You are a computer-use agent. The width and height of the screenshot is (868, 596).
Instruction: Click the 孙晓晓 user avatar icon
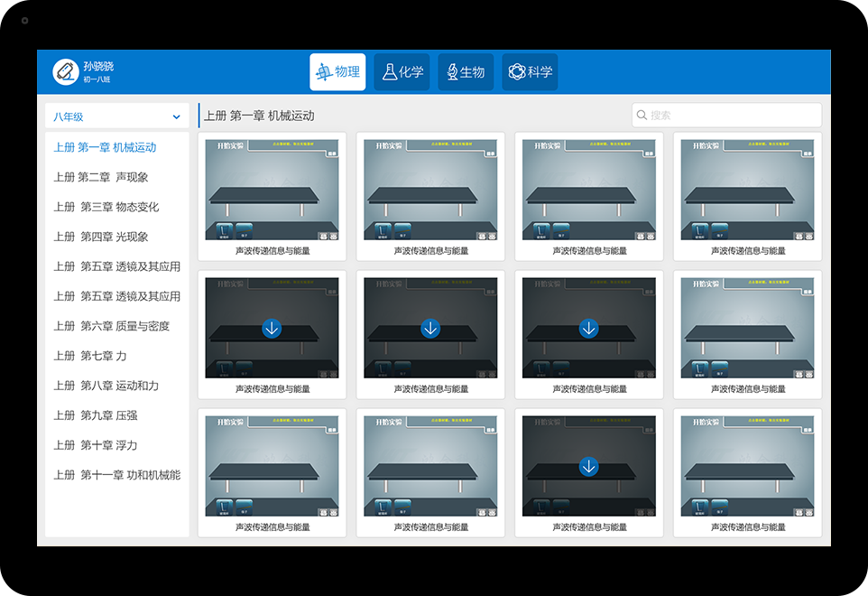pyautogui.click(x=65, y=72)
